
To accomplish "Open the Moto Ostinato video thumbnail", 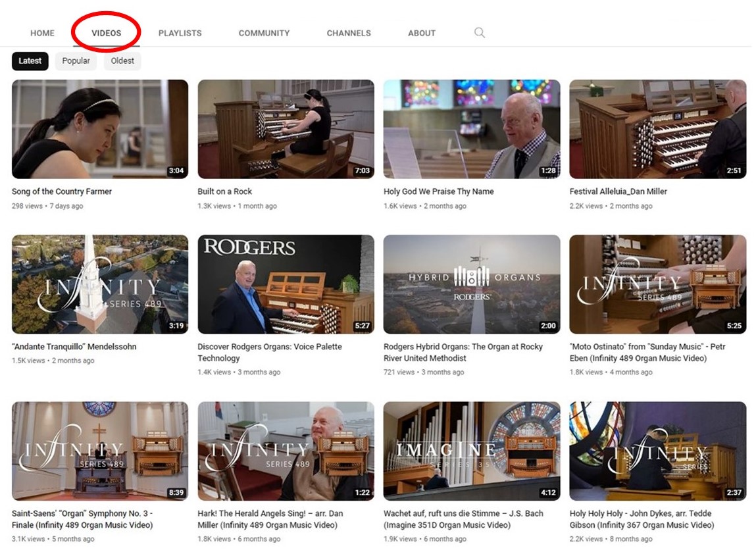I will [x=658, y=284].
